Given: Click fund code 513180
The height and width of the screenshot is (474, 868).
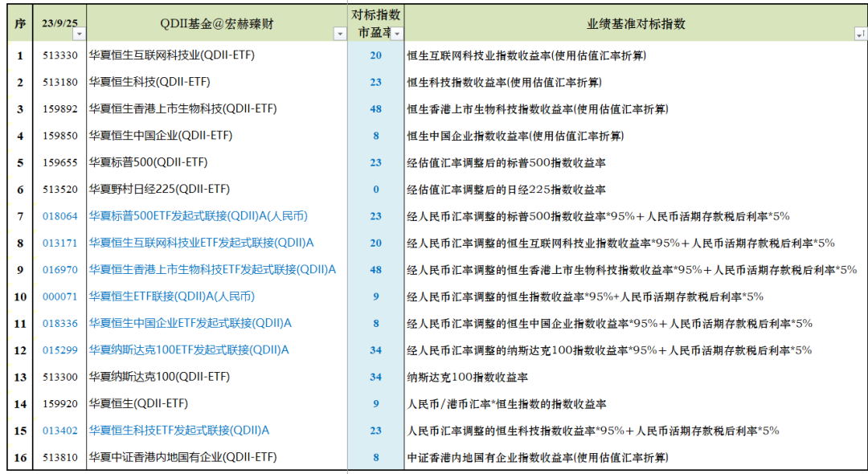Looking at the screenshot, I should [x=59, y=82].
